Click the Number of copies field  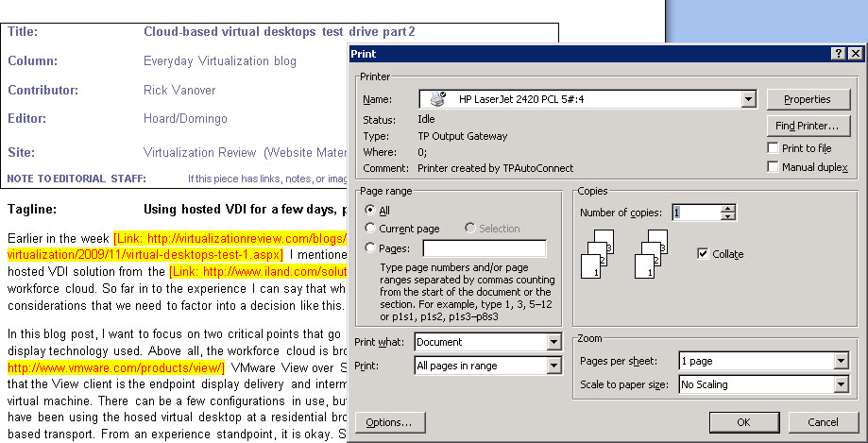pos(697,213)
